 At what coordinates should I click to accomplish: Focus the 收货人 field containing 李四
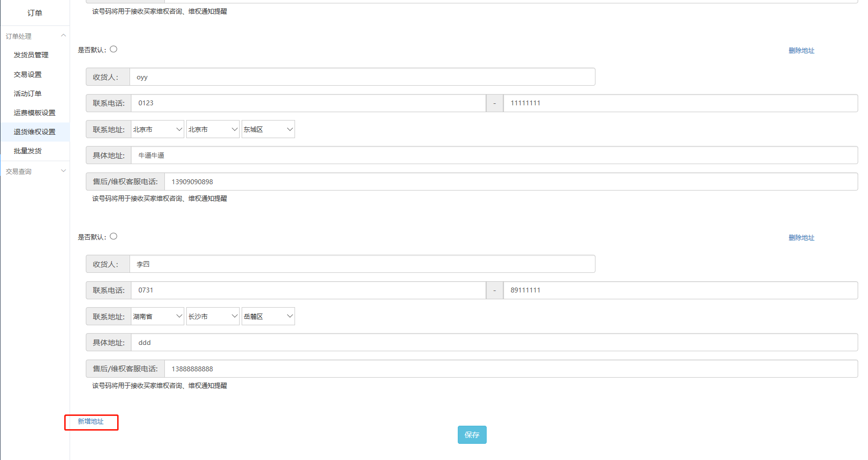(x=362, y=264)
